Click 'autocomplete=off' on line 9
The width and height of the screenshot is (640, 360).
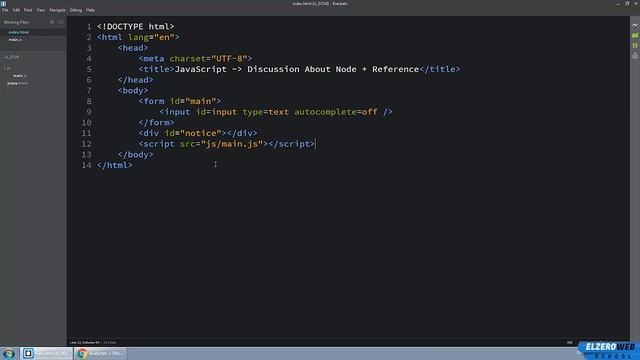tap(336, 112)
